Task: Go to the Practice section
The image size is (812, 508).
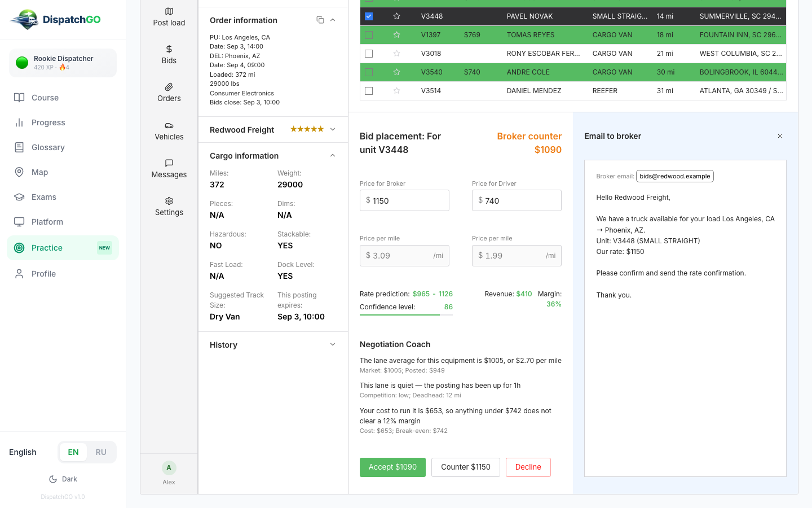Action: click(63, 248)
